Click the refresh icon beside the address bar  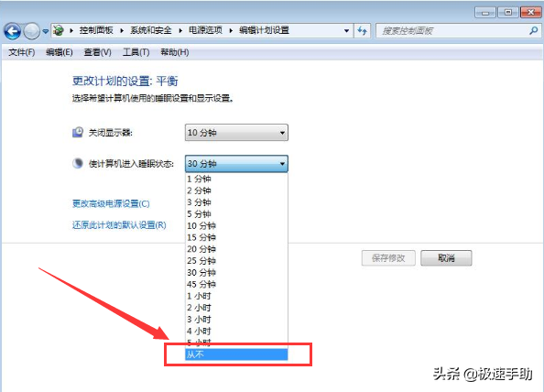pyautogui.click(x=362, y=31)
